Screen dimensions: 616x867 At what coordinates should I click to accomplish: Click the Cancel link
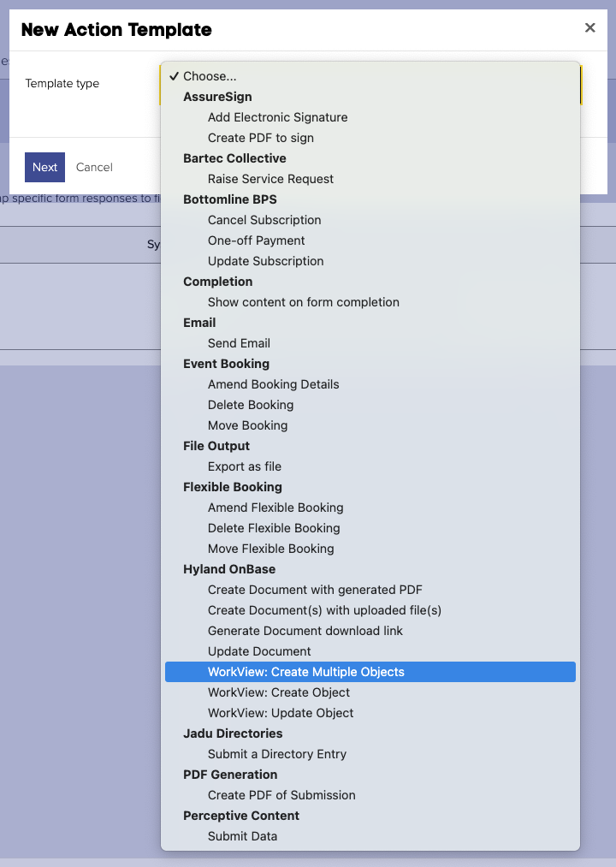(94, 167)
